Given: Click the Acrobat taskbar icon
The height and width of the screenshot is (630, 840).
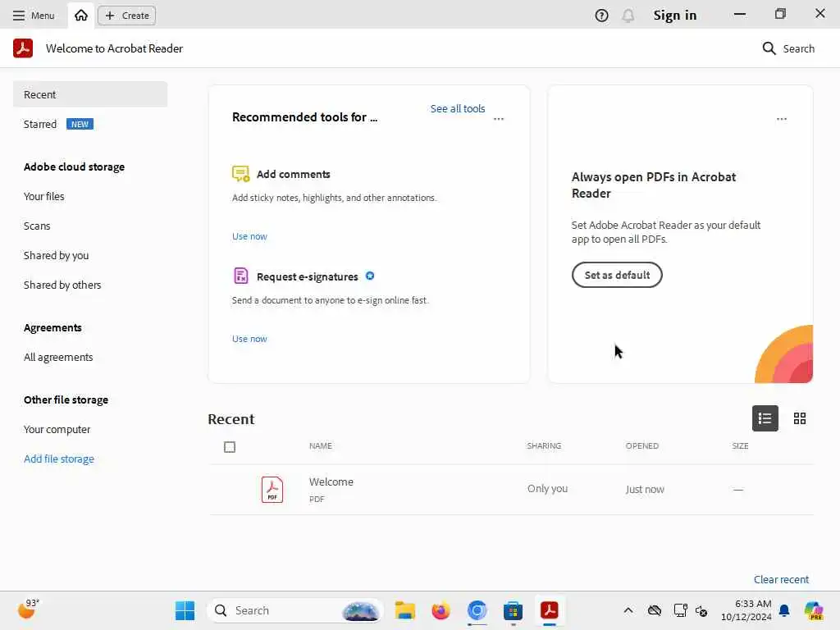Looking at the screenshot, I should click(549, 610).
